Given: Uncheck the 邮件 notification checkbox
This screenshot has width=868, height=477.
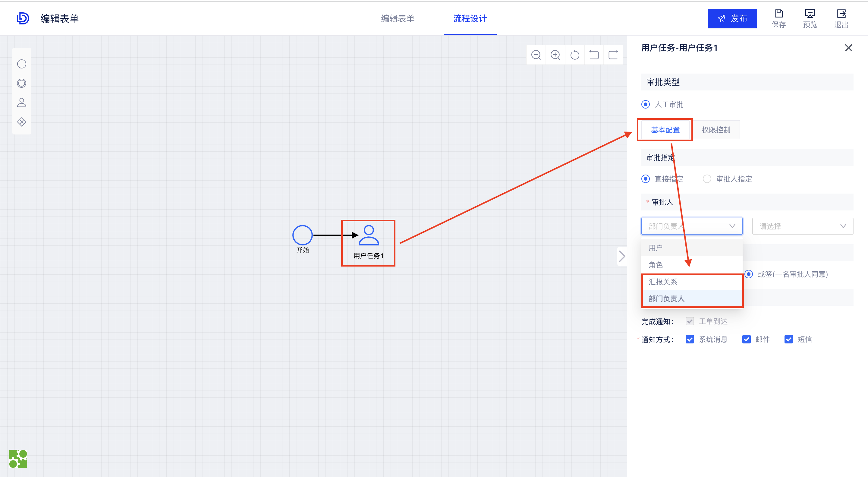Looking at the screenshot, I should click(746, 339).
